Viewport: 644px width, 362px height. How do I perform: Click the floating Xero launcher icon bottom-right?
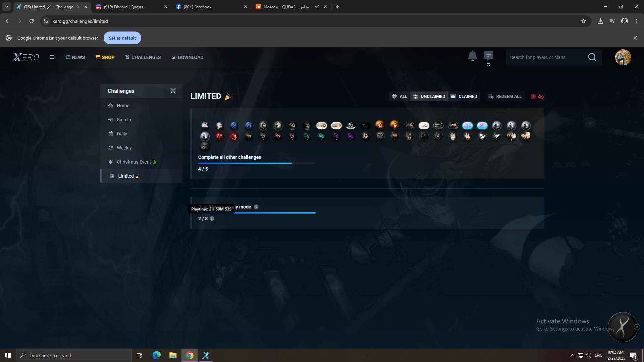[x=622, y=327]
